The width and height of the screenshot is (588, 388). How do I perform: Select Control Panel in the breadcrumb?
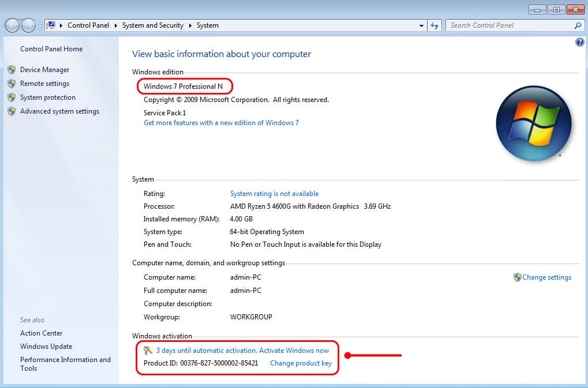tap(88, 25)
